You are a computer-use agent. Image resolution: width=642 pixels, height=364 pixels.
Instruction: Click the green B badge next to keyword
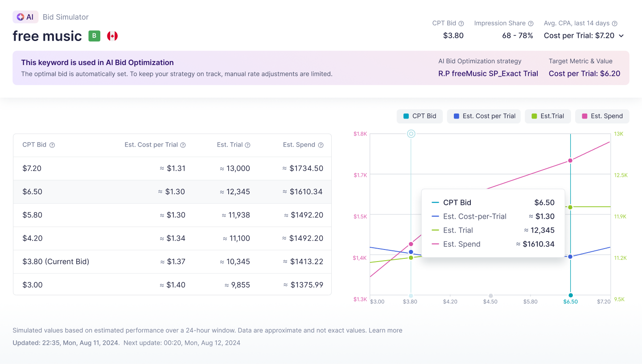pyautogui.click(x=94, y=36)
